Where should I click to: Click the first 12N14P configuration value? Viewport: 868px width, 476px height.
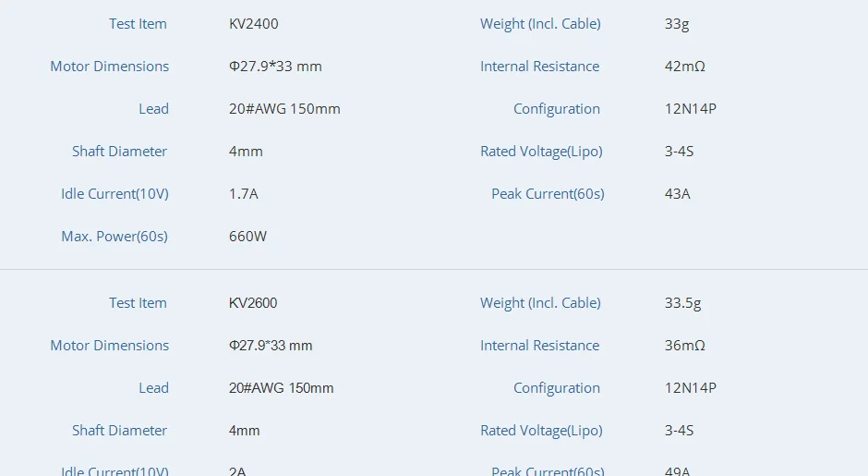point(691,109)
